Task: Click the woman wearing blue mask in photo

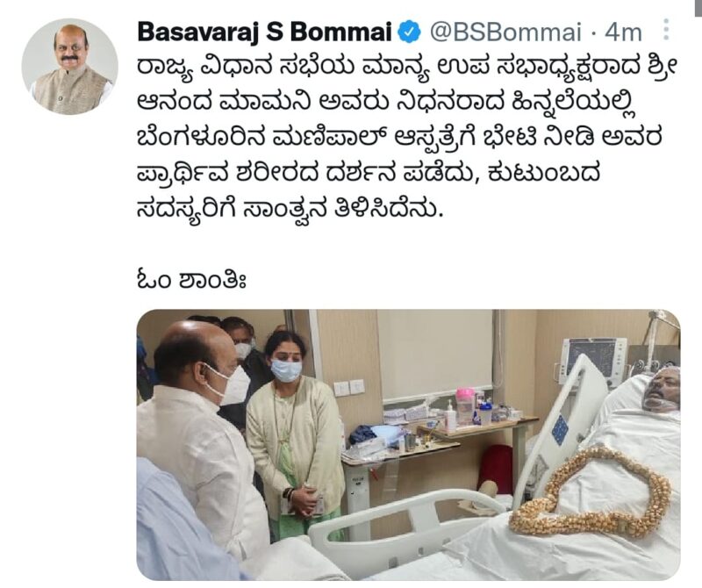Action: [x=294, y=434]
